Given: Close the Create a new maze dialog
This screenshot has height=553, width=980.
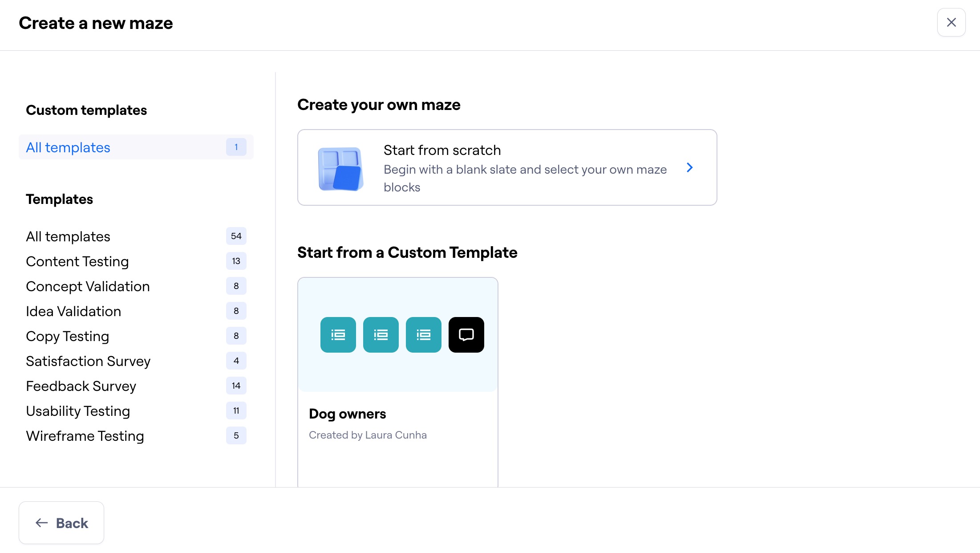Looking at the screenshot, I should click(x=951, y=22).
